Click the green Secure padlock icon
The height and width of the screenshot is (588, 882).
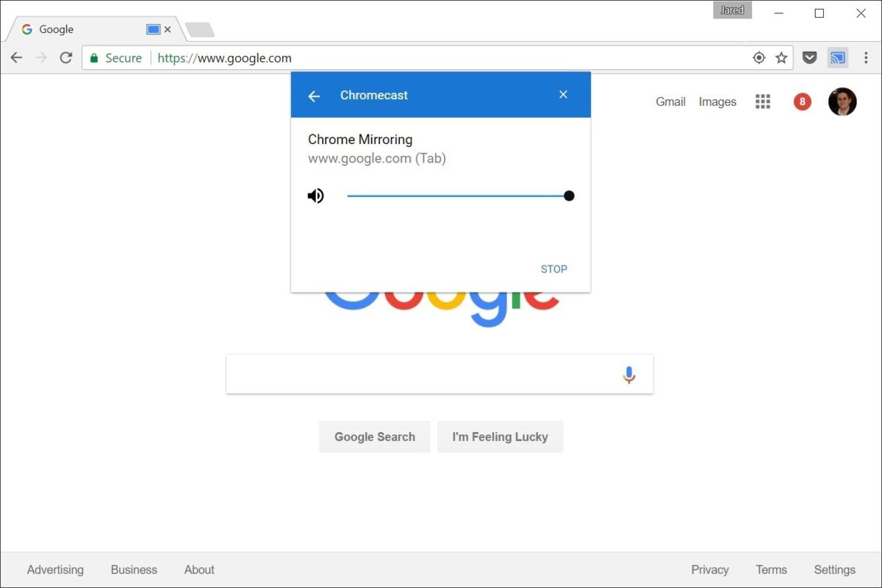click(93, 57)
